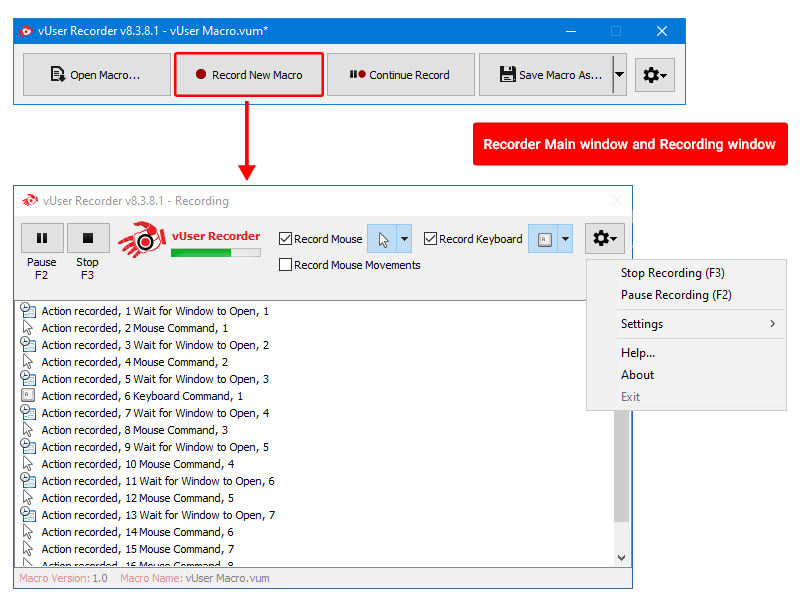Open gear settings in main Recorder window
The image size is (800, 600).
[x=655, y=75]
